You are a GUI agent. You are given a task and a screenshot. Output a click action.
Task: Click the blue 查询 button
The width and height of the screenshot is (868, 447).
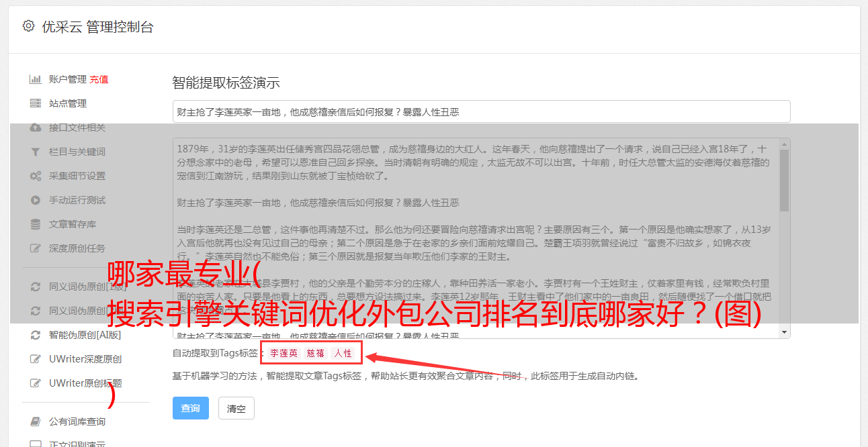tap(191, 408)
